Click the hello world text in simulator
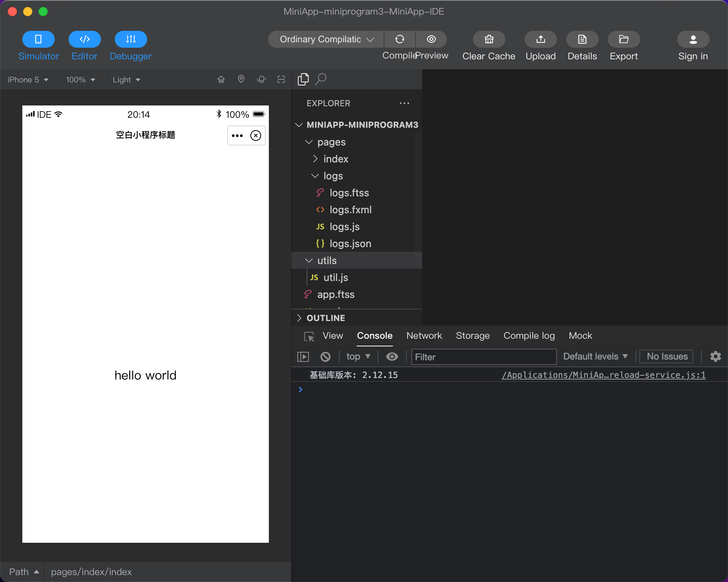 click(146, 375)
